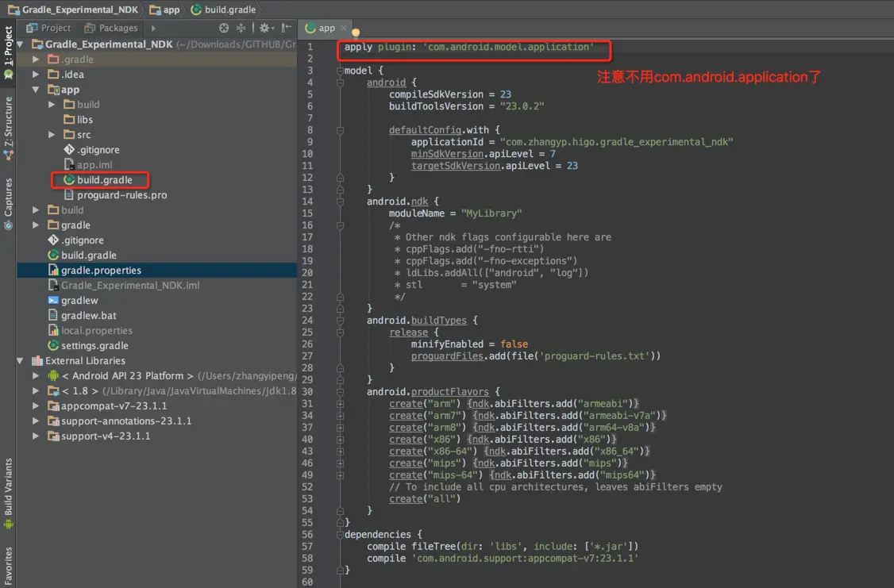Expand support-annotations-23.1.1 library
Viewport: 894px width, 588px height.
36,421
